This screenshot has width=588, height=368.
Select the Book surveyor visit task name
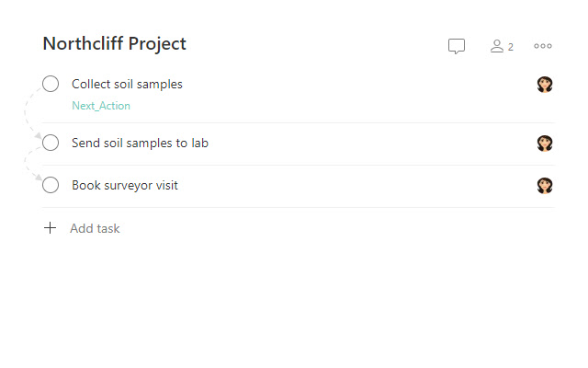tap(125, 186)
